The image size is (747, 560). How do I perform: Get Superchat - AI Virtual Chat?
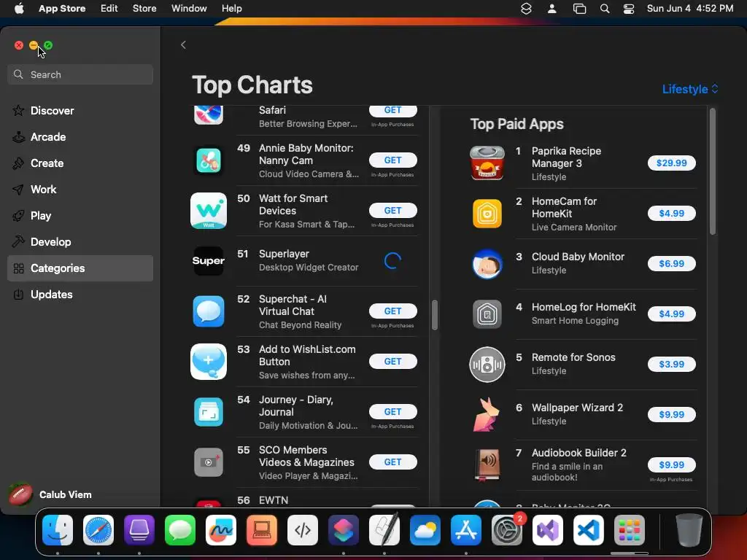(392, 311)
